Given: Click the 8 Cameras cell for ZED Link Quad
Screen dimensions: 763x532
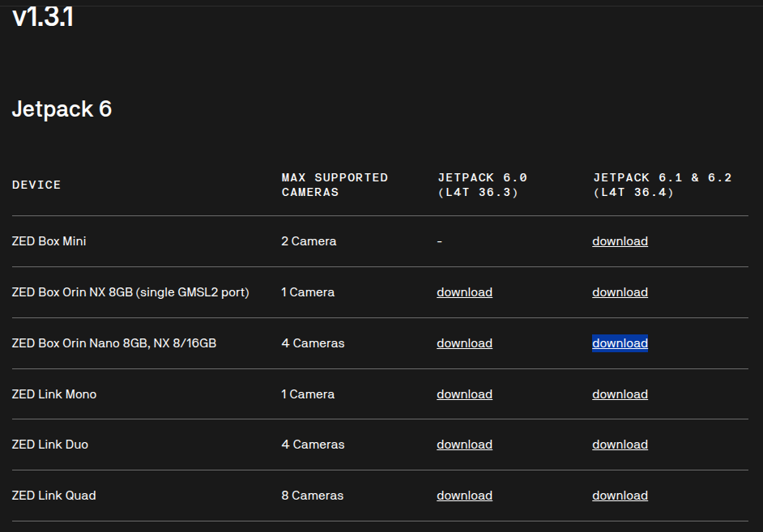Looking at the screenshot, I should tap(313, 496).
